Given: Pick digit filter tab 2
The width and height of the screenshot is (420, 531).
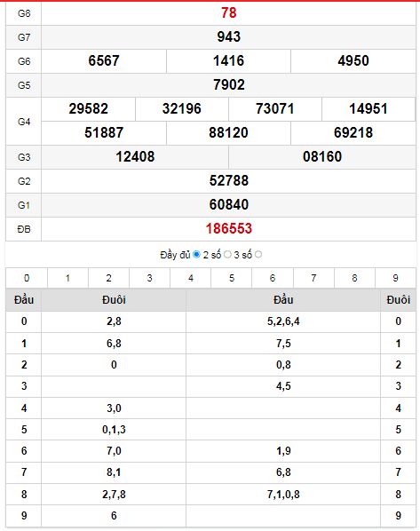Looking at the screenshot, I should coord(108,278).
